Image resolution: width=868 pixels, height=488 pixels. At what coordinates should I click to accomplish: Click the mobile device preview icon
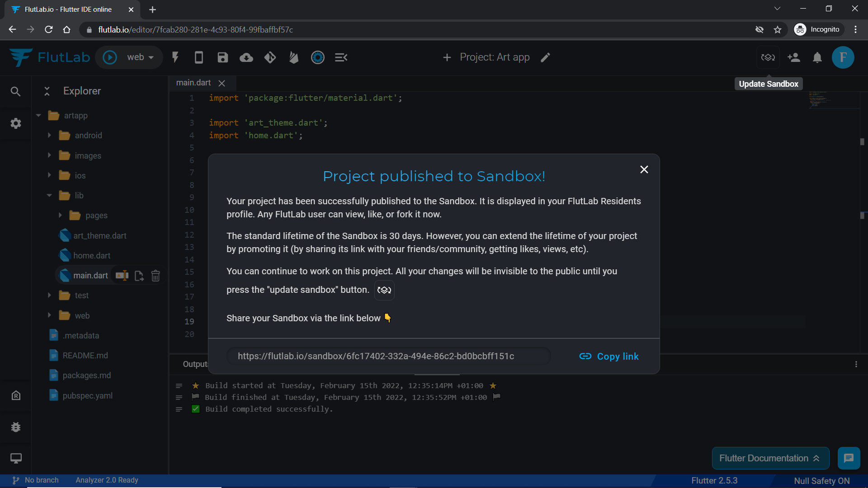(198, 57)
